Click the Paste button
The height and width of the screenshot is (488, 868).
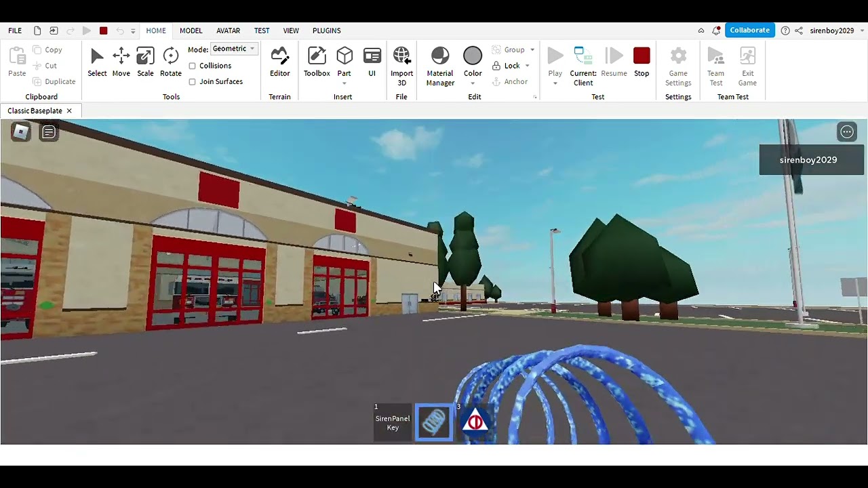17,62
